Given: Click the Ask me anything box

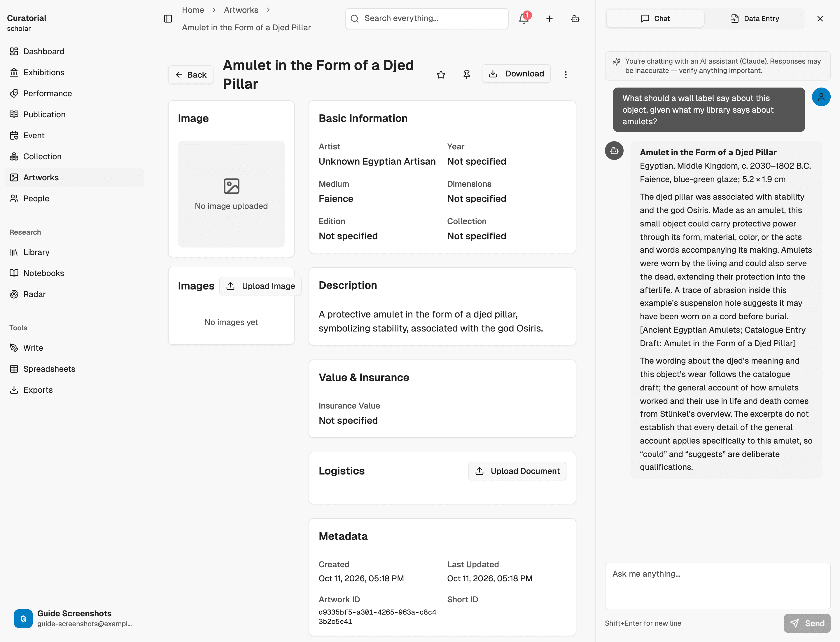Looking at the screenshot, I should pos(717,586).
